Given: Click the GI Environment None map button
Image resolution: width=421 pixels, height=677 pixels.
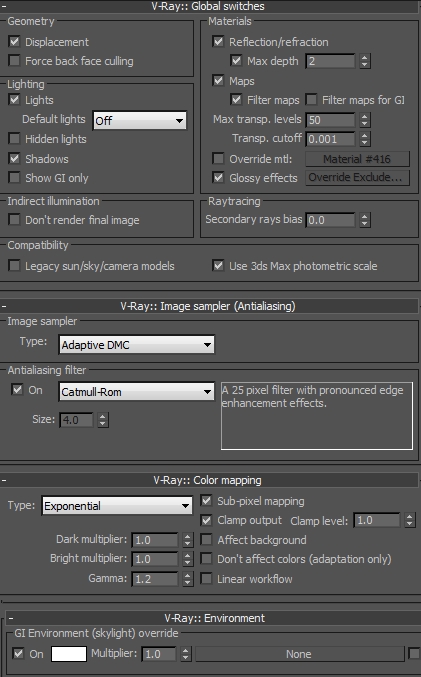Looking at the screenshot, I should coord(299,654).
